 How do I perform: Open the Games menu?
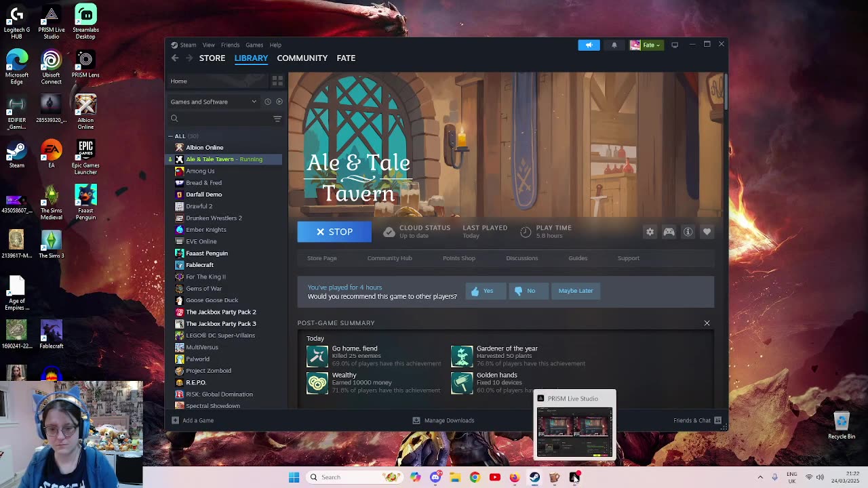254,45
